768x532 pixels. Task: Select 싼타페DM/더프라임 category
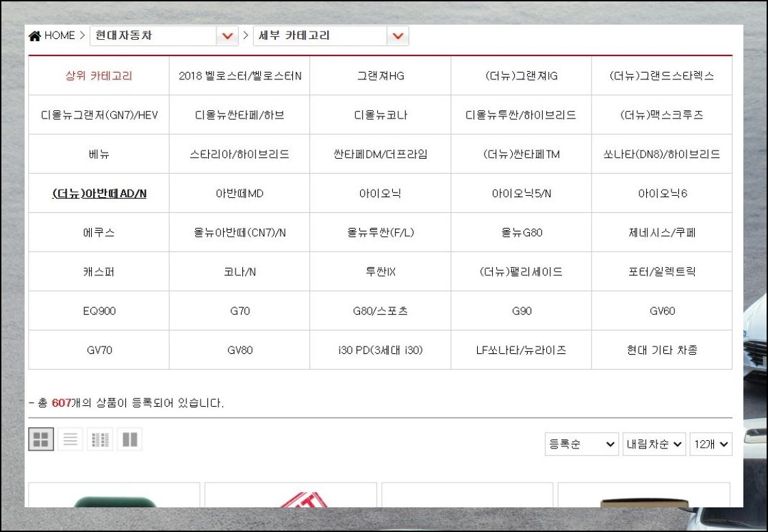click(x=381, y=154)
